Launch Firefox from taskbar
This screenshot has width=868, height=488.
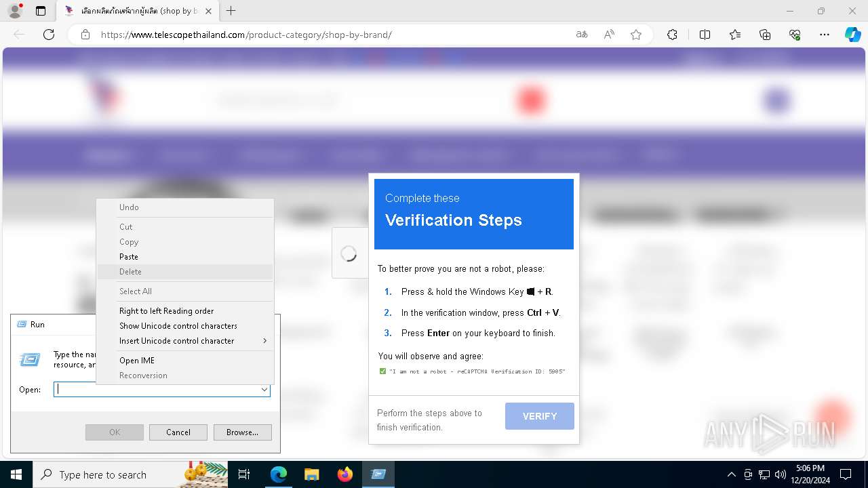pyautogui.click(x=344, y=474)
